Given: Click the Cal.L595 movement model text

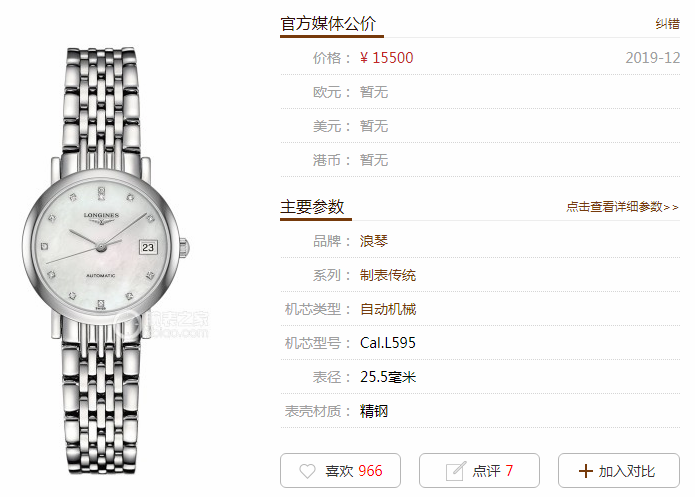Looking at the screenshot, I should coord(388,343).
